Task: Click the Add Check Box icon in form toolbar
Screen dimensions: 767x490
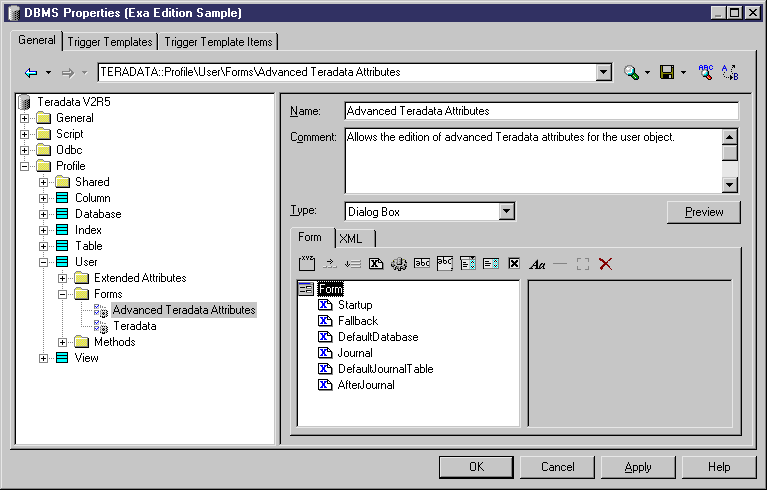Action: (x=514, y=264)
